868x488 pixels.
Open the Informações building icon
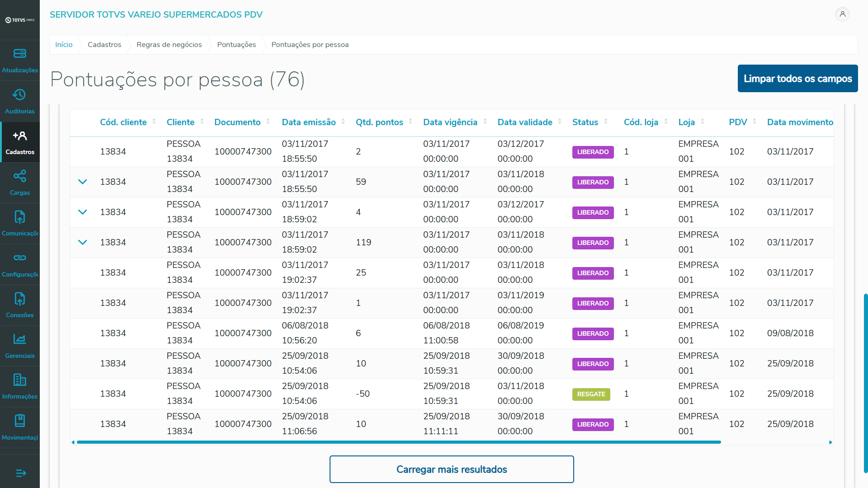pyautogui.click(x=20, y=380)
